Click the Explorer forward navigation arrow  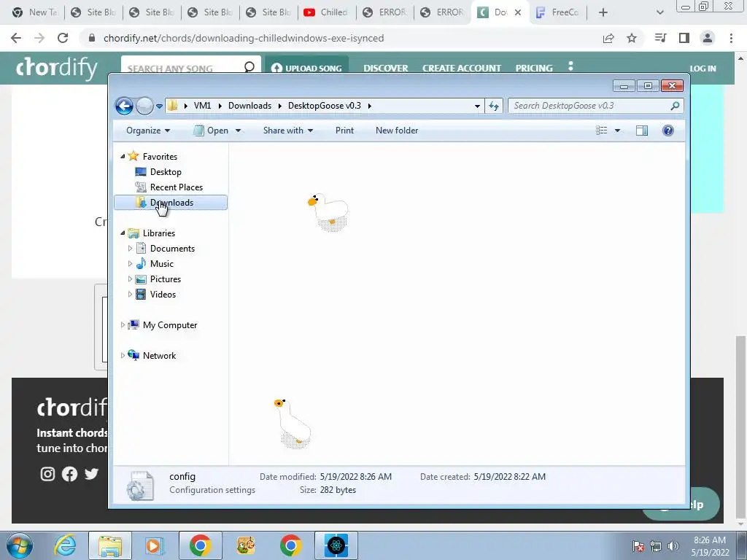pyautogui.click(x=144, y=106)
